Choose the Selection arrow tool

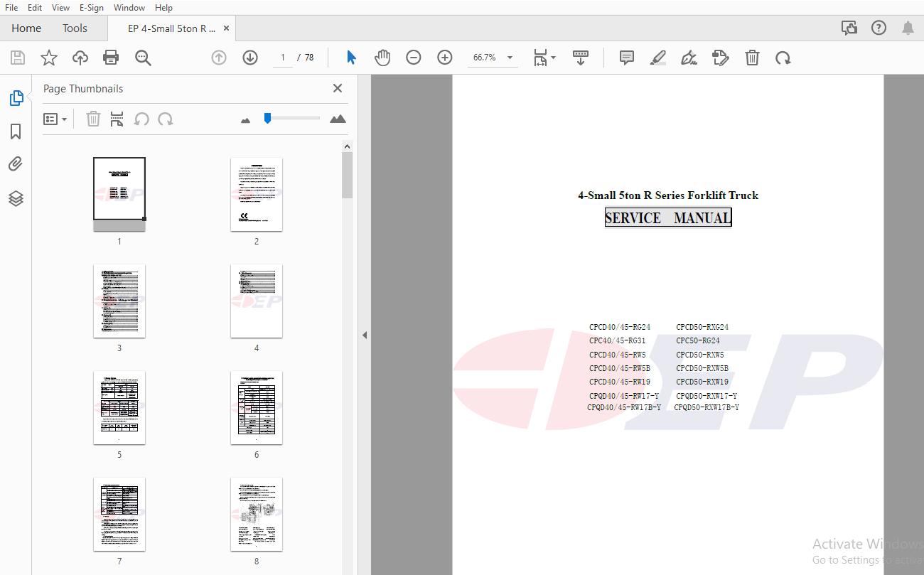[351, 58]
